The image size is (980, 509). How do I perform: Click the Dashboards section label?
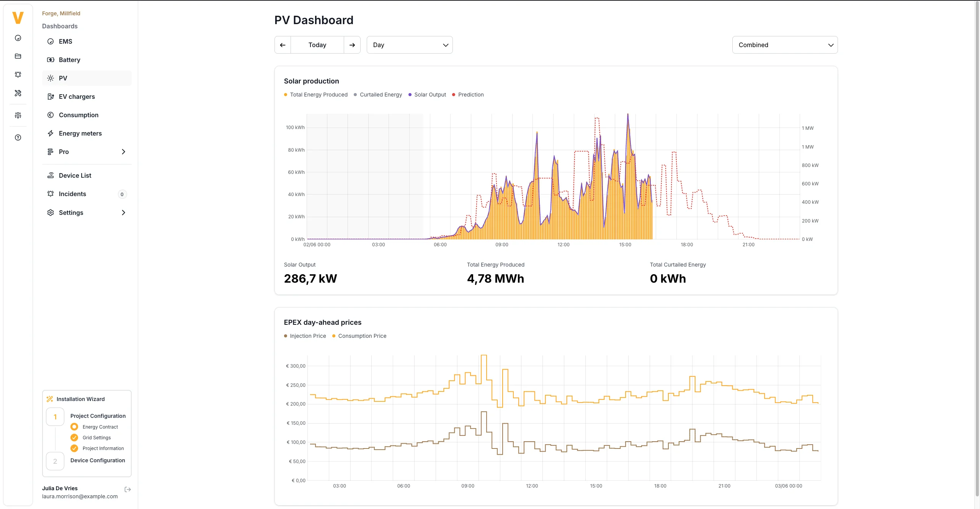click(x=60, y=26)
